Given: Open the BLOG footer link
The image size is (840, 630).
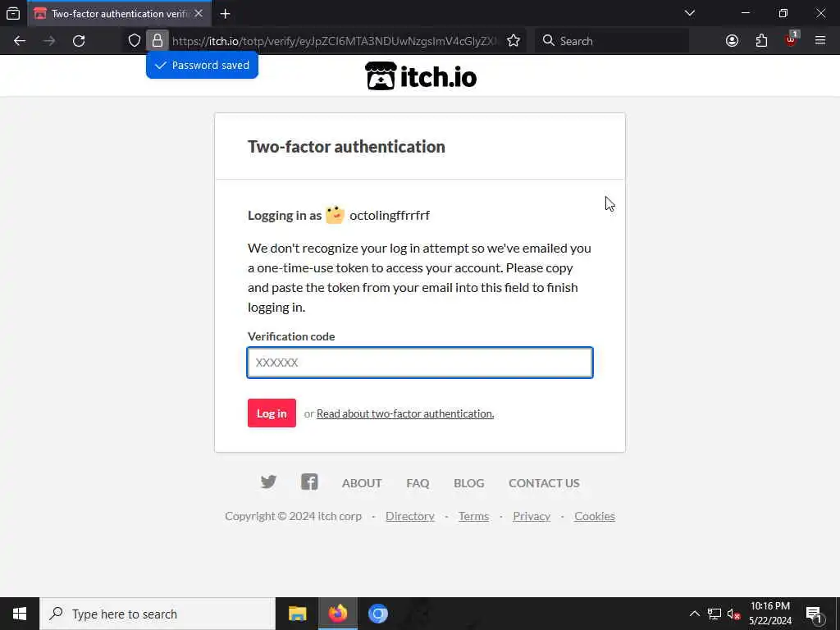Looking at the screenshot, I should tap(468, 483).
